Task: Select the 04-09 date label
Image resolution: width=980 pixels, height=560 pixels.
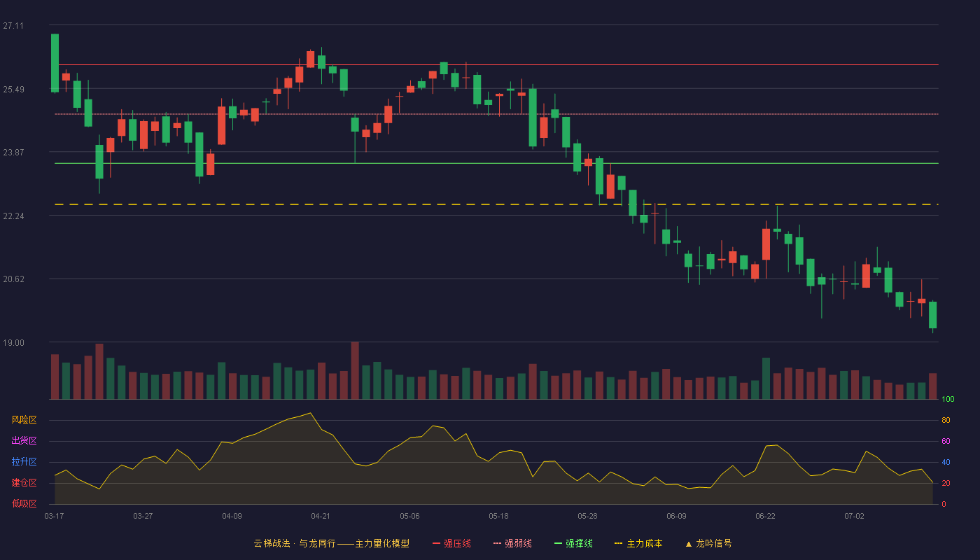Action: 232,516
